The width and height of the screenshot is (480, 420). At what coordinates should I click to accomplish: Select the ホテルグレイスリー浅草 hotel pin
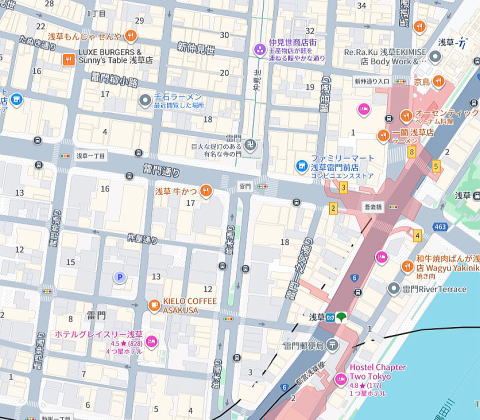pyautogui.click(x=151, y=342)
